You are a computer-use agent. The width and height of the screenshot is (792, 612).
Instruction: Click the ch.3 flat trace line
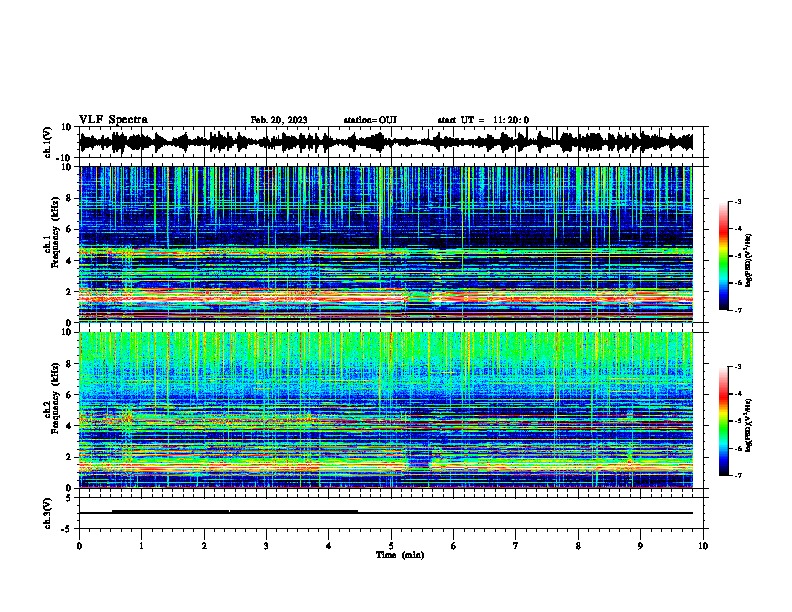(x=386, y=513)
